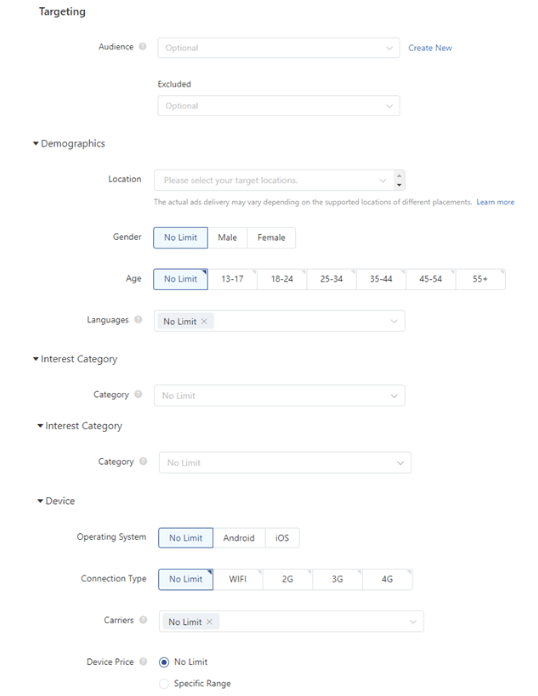Choose Female gender option

tap(271, 237)
